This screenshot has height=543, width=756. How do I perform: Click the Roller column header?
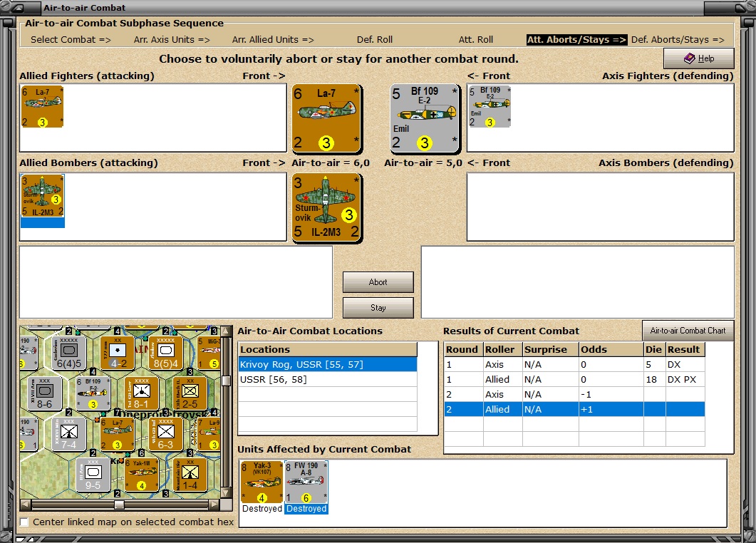503,350
